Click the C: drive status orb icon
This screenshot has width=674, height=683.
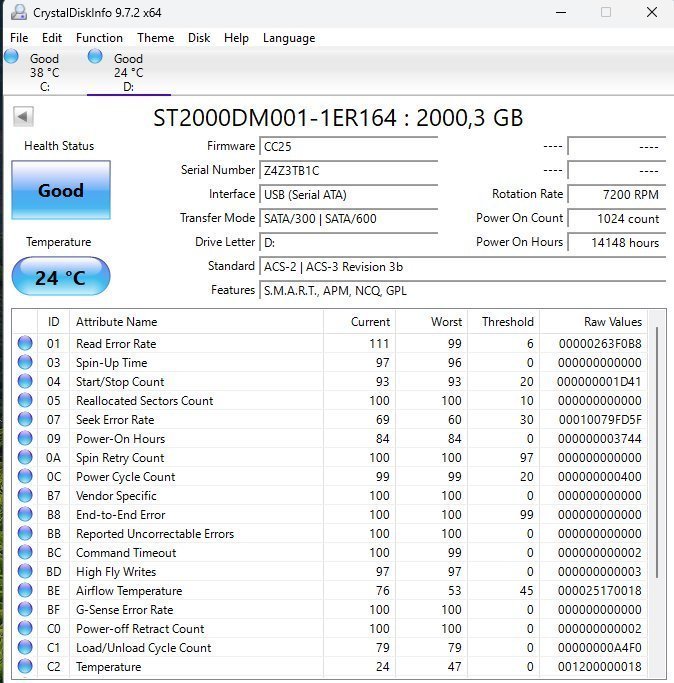click(12, 57)
